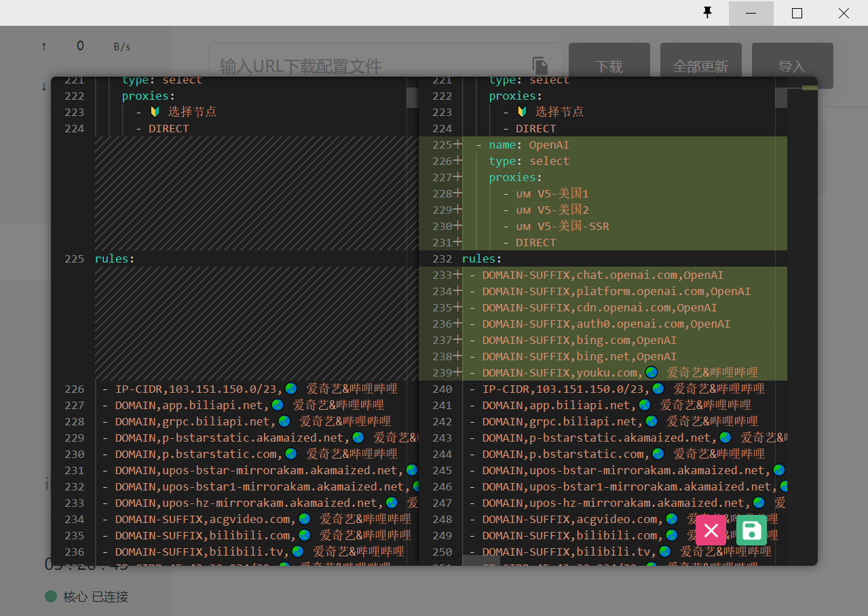Screen dimensions: 868x616
Task: Click 'DIRECT' on left pane line 224
Action: tap(169, 128)
